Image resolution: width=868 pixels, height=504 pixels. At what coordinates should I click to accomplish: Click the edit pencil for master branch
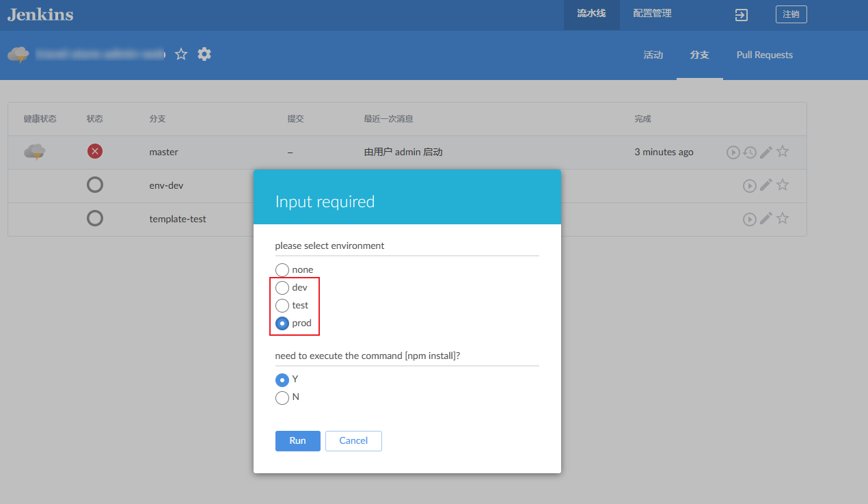point(766,152)
